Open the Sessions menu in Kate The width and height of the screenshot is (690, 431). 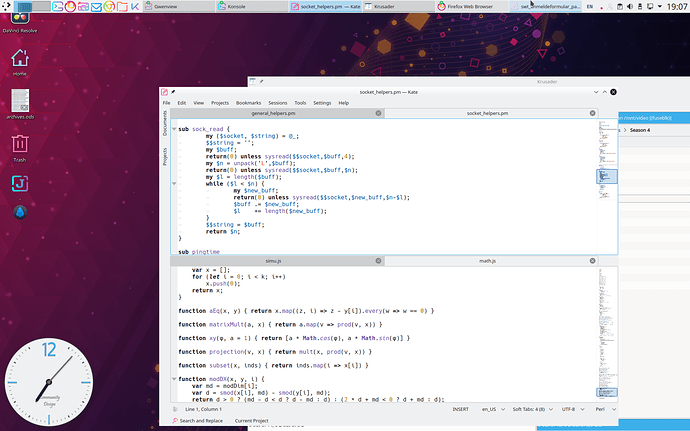click(x=278, y=103)
